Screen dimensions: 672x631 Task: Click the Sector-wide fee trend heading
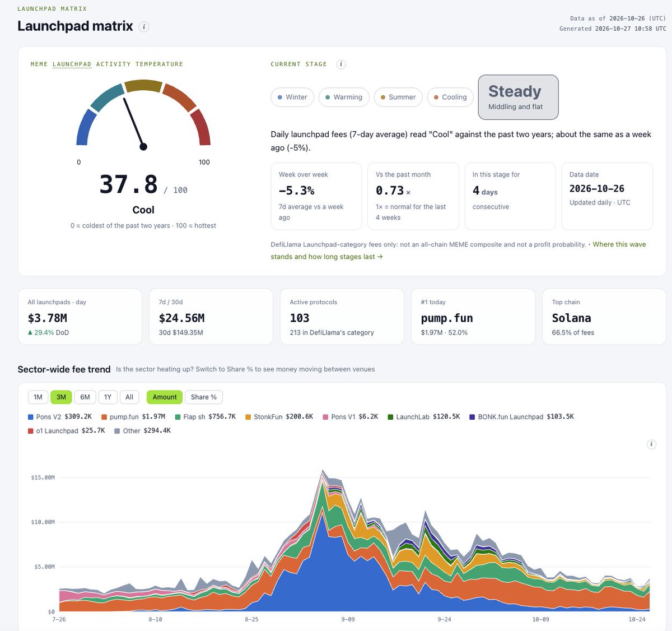(x=64, y=369)
